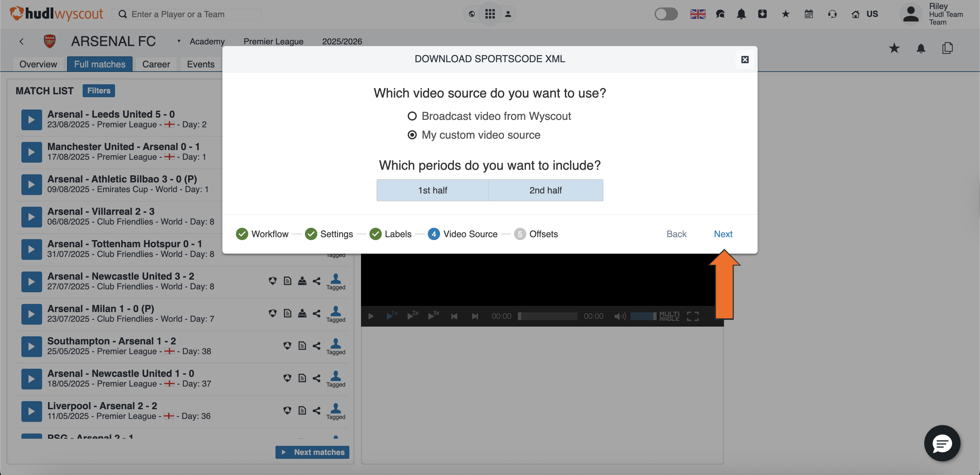Play Arsenal - Villarreal match
Screen dimensions: 980x475
tap(31, 217)
